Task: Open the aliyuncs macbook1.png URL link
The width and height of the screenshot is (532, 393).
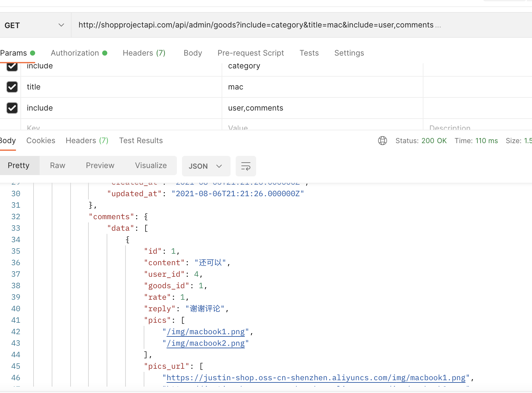Action: 316,378
